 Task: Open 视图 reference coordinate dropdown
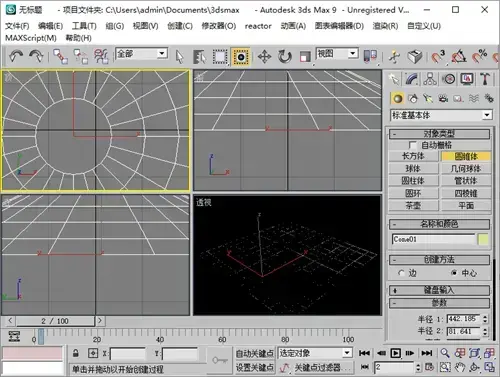[x=337, y=53]
